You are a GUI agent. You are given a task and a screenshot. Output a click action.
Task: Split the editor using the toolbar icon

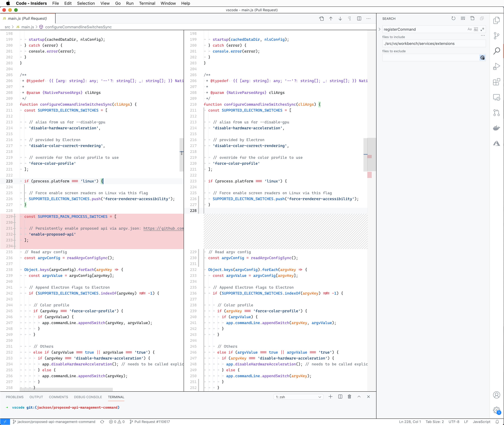tap(359, 19)
